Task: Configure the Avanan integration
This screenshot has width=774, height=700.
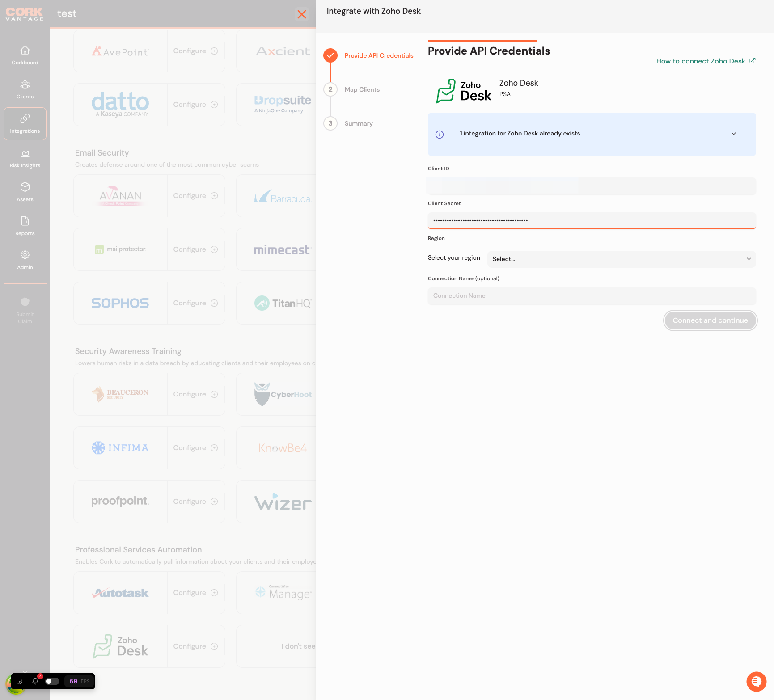Action: point(196,196)
